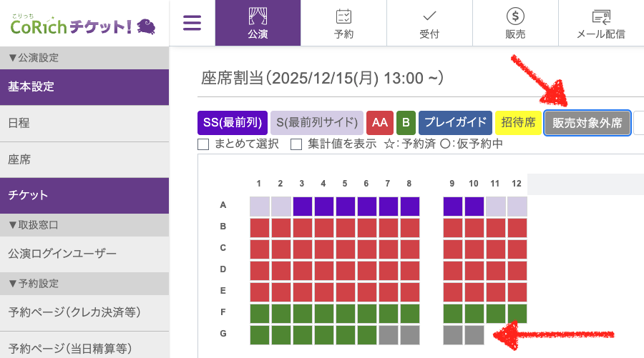Open the 販売 dollar coin icon
This screenshot has height=358, width=644.
515,17
